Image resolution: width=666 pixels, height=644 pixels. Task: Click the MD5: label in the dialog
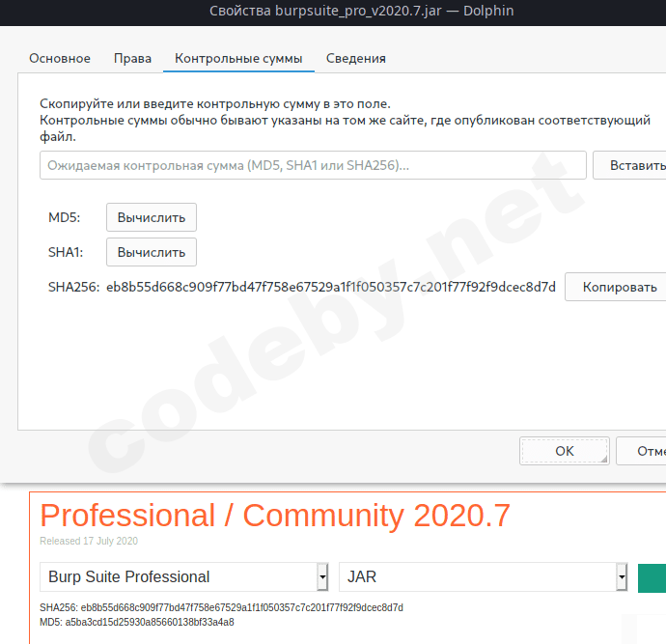[x=64, y=217]
